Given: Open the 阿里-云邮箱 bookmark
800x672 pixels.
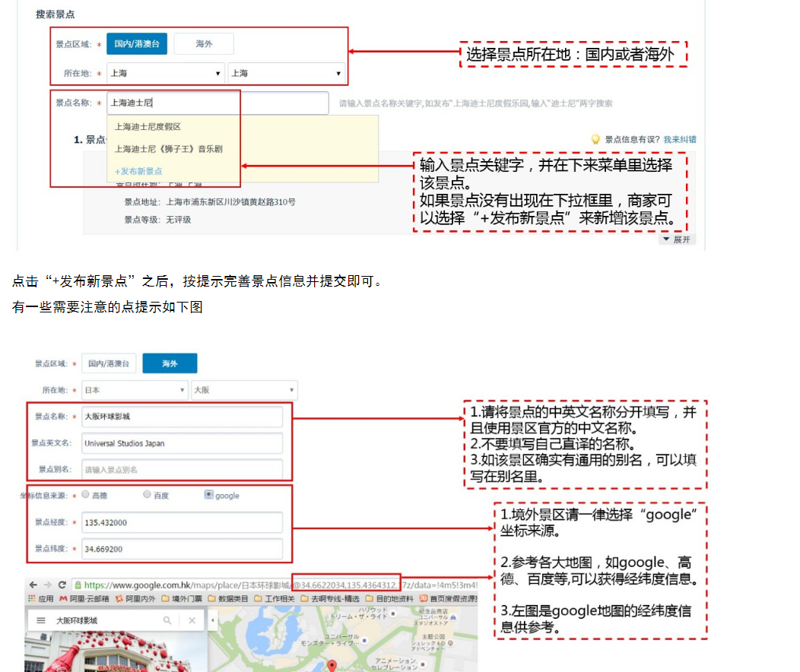Looking at the screenshot, I should tap(84, 598).
